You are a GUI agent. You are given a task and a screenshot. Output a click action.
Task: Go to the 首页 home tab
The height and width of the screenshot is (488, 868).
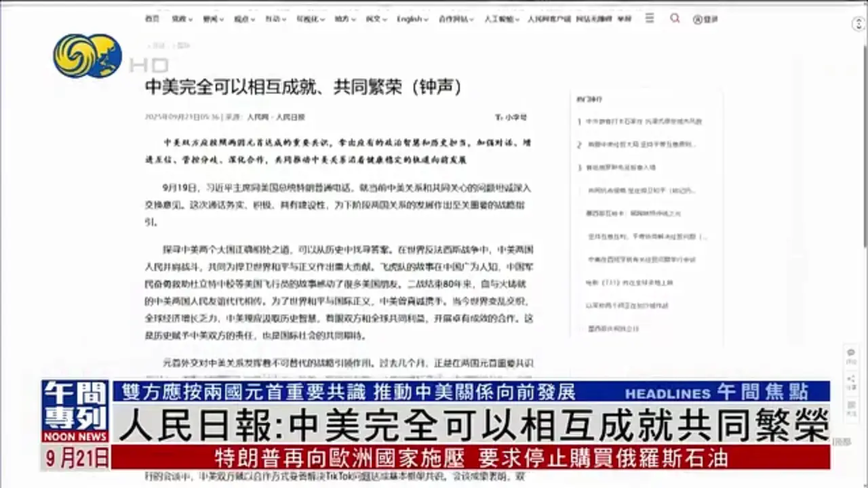[152, 19]
